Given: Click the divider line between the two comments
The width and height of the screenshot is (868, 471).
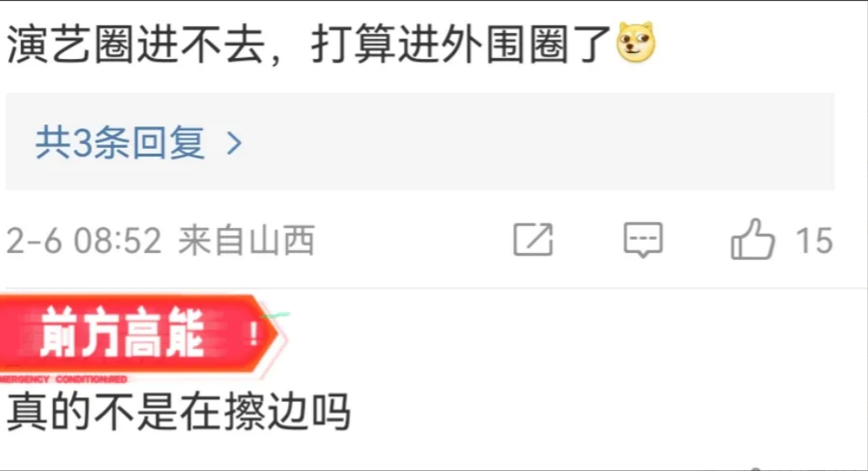Looking at the screenshot, I should 434,288.
